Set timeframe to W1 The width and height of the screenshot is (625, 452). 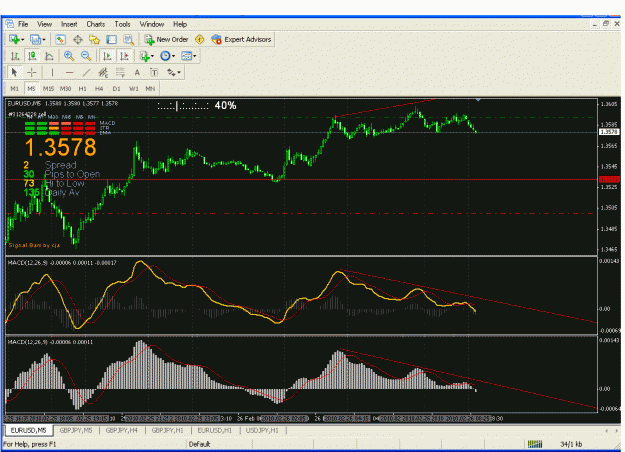pyautogui.click(x=134, y=88)
